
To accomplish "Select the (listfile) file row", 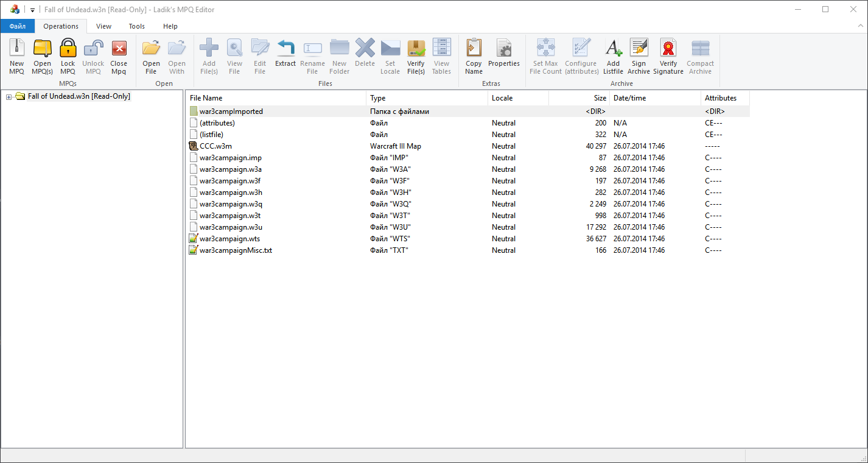I will click(x=468, y=135).
